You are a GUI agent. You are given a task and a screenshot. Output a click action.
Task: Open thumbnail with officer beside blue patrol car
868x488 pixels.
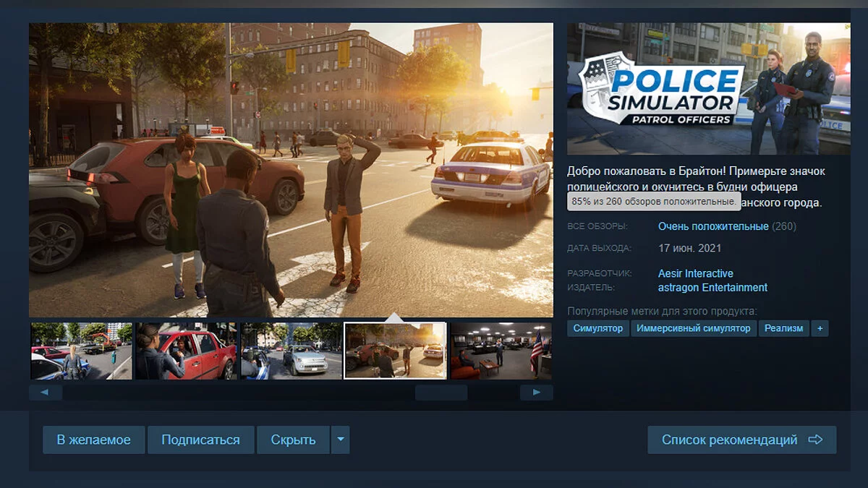pos(81,351)
